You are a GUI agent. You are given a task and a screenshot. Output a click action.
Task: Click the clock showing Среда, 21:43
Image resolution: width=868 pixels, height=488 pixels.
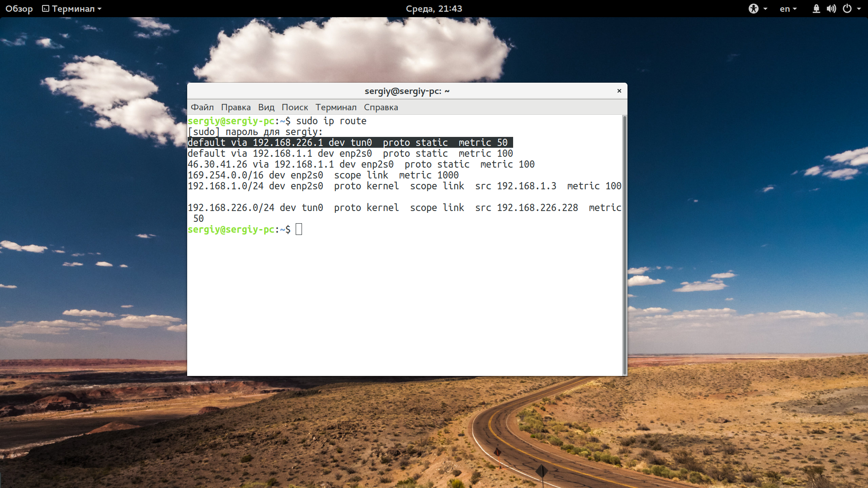[x=433, y=8]
